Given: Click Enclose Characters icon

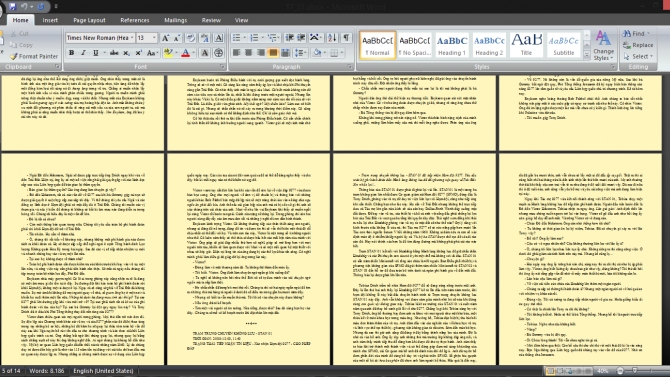Looking at the screenshot, I should click(x=218, y=53).
